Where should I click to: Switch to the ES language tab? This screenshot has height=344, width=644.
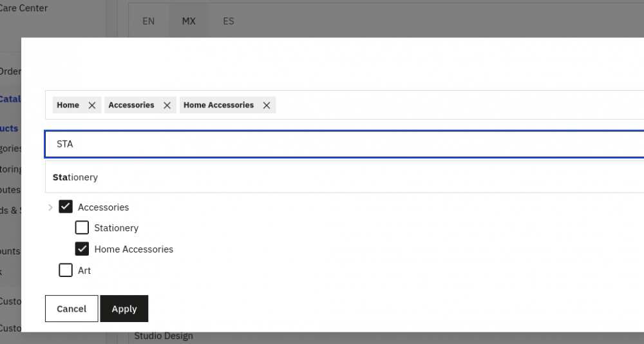tap(228, 21)
